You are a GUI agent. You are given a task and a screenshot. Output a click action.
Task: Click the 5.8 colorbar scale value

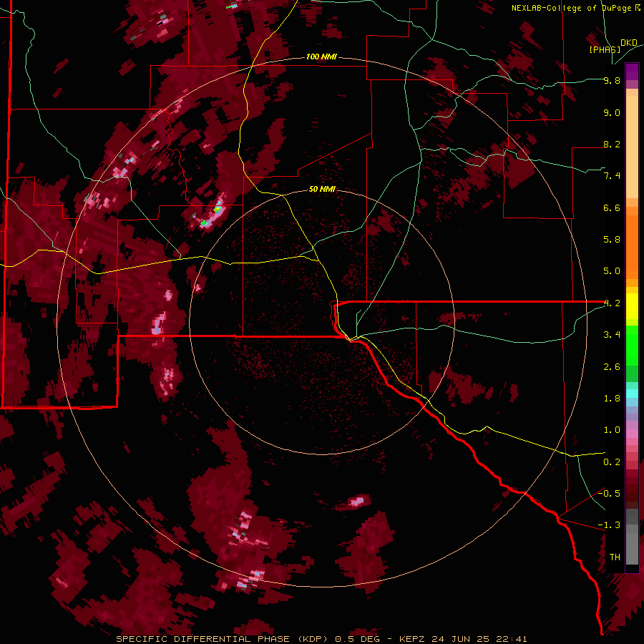coord(612,239)
